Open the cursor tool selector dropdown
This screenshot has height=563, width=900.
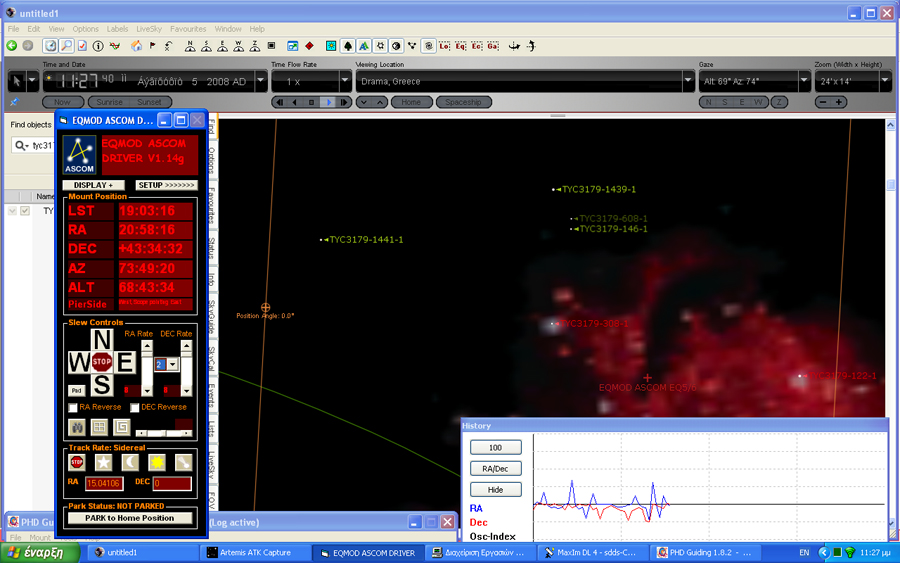tap(32, 81)
